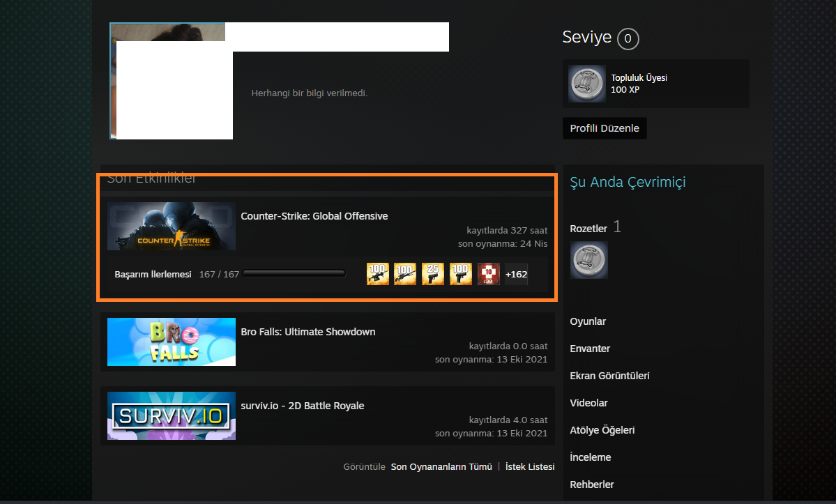The height and width of the screenshot is (504, 836).
Task: Show the +162 more achievements
Action: pyautogui.click(x=516, y=274)
